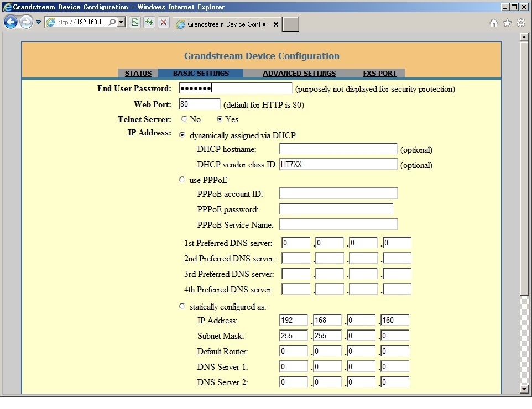The image size is (532, 409).
Task: Open a new blank browser tab
Action: [x=291, y=24]
